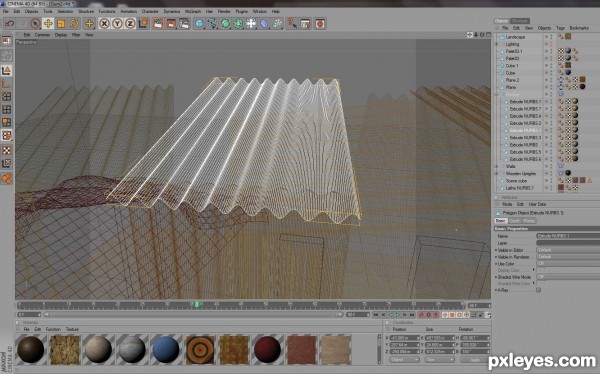Click the Apply button in Coordinates

(x=475, y=360)
